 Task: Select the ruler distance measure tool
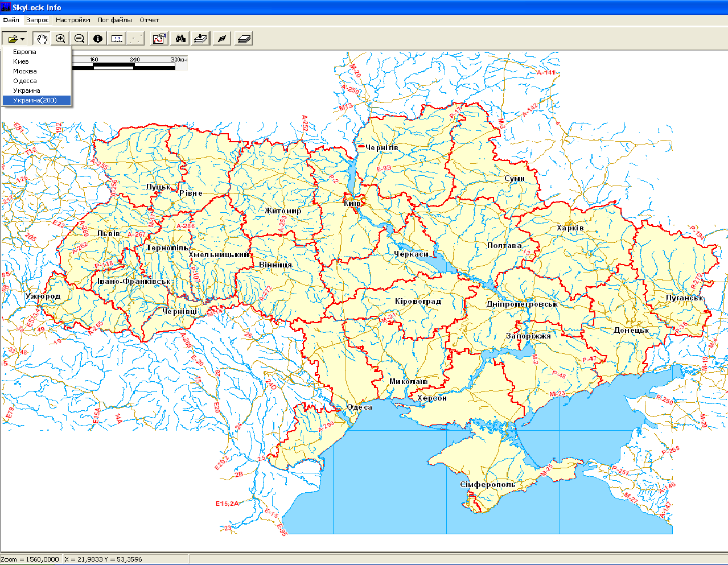tap(117, 39)
